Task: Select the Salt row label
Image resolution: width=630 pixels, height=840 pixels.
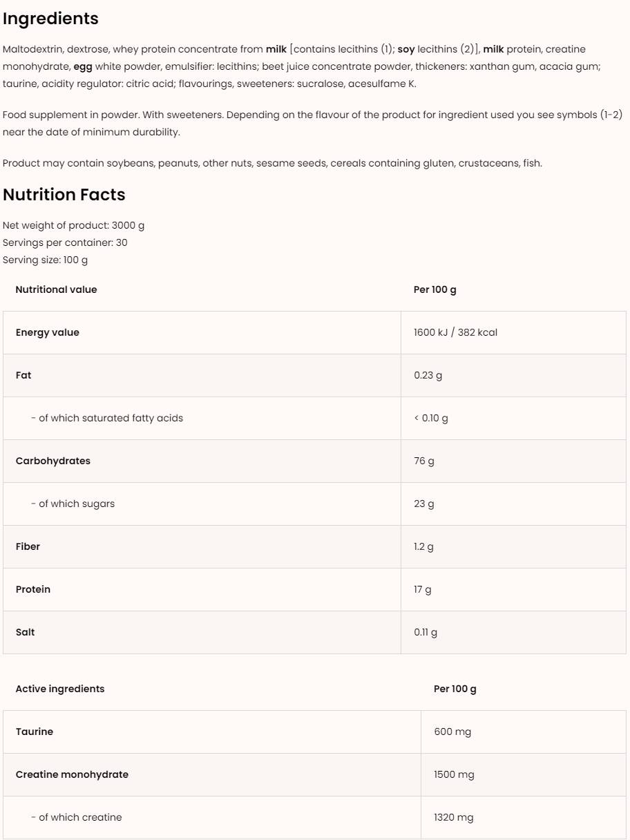Action: 26,632
